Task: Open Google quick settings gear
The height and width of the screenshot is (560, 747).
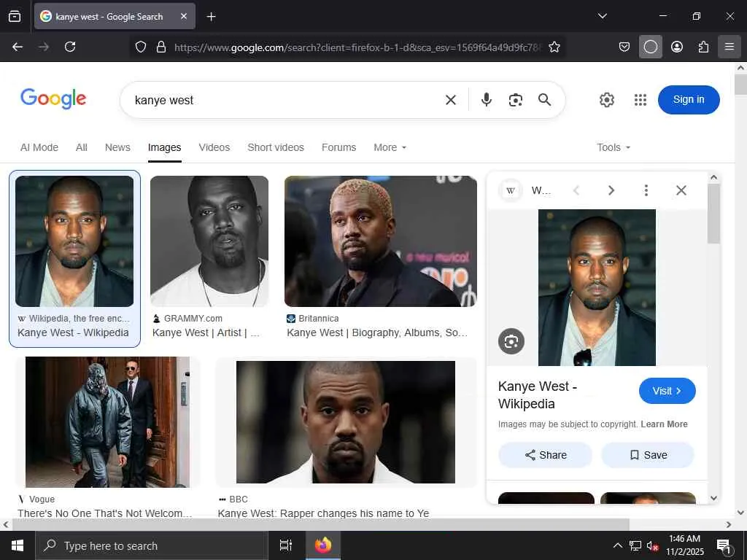Action: 607,100
